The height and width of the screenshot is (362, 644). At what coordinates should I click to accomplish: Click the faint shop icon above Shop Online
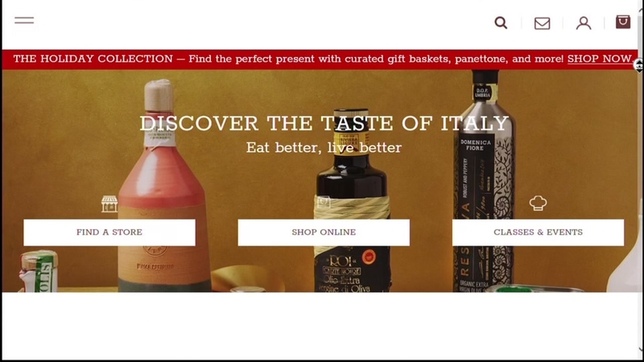pos(324,202)
